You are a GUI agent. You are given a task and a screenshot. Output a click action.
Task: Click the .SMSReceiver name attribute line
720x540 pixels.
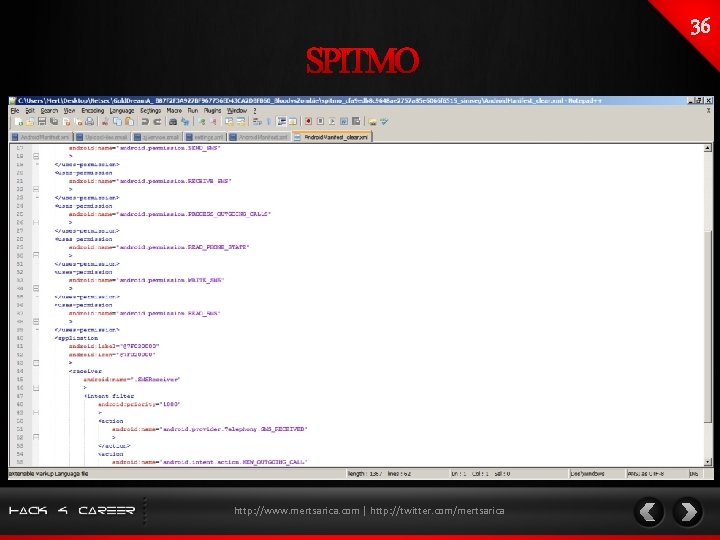click(x=132, y=379)
